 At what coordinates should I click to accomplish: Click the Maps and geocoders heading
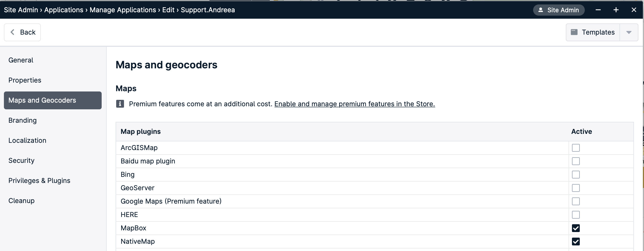point(166,65)
